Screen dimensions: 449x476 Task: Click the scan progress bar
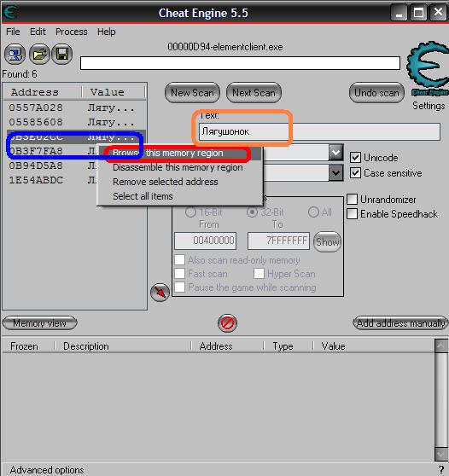coord(240,63)
